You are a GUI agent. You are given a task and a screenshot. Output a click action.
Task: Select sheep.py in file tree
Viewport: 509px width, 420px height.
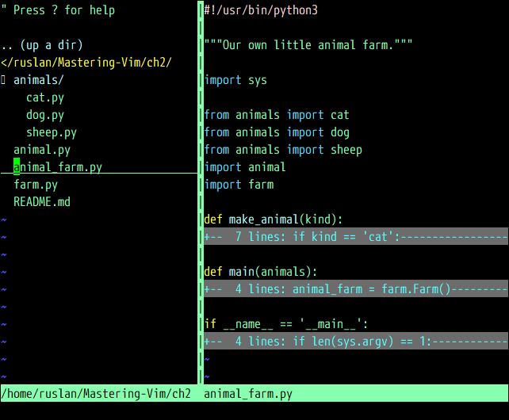tap(51, 132)
